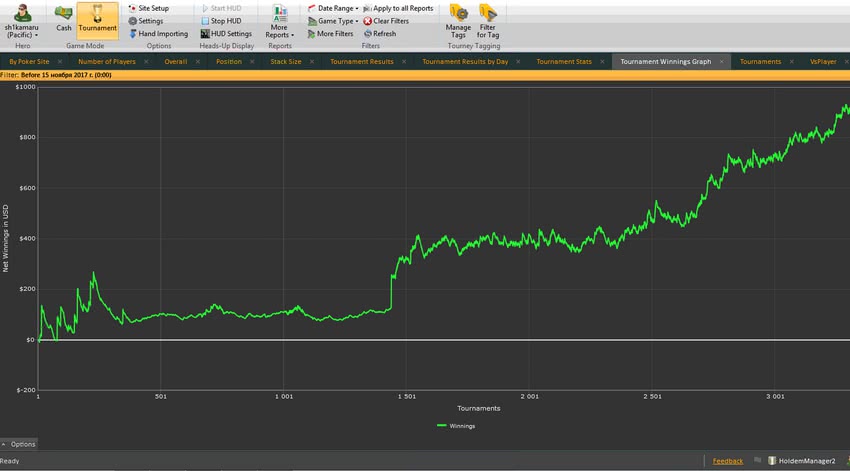850x471 pixels.
Task: Open the sh1kamaru (Pacific) hero selector
Action: tap(22, 21)
